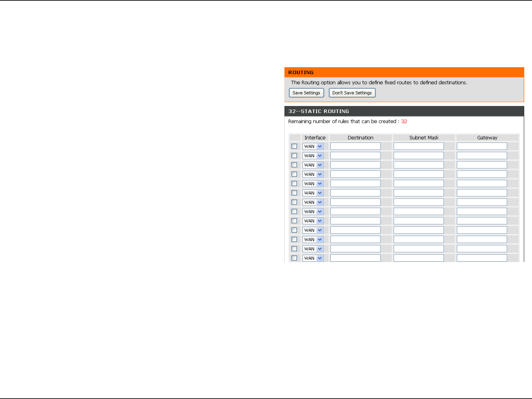Click the Subnet Mask field in row five
Viewport: 532px width, 399px height.
[419, 183]
